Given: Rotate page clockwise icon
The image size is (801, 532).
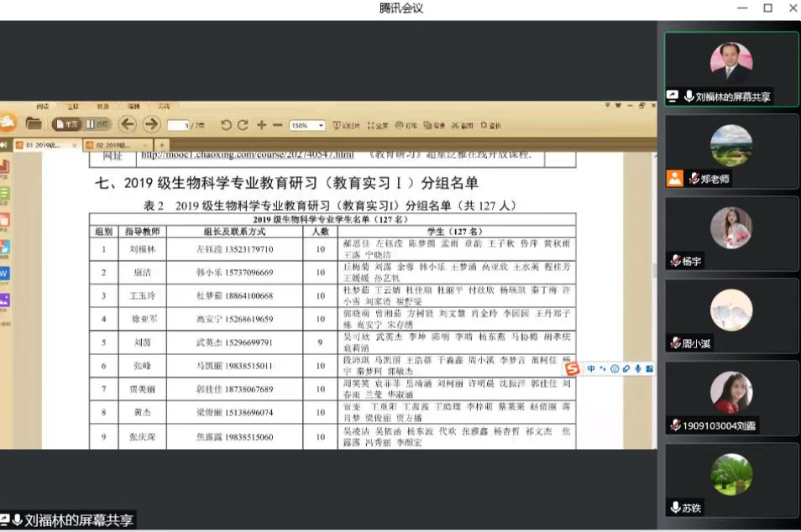Looking at the screenshot, I should point(243,125).
